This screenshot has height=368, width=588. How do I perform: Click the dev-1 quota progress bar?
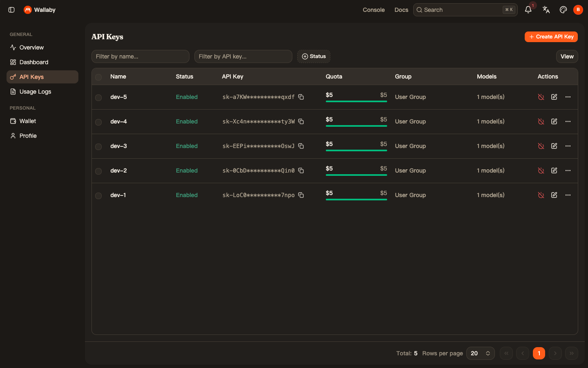[x=356, y=200]
